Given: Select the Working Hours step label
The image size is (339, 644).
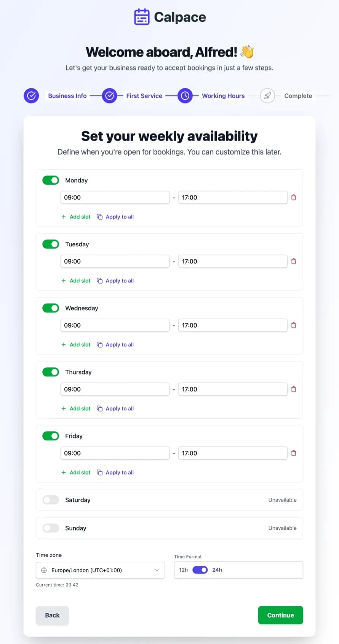Looking at the screenshot, I should pyautogui.click(x=223, y=96).
